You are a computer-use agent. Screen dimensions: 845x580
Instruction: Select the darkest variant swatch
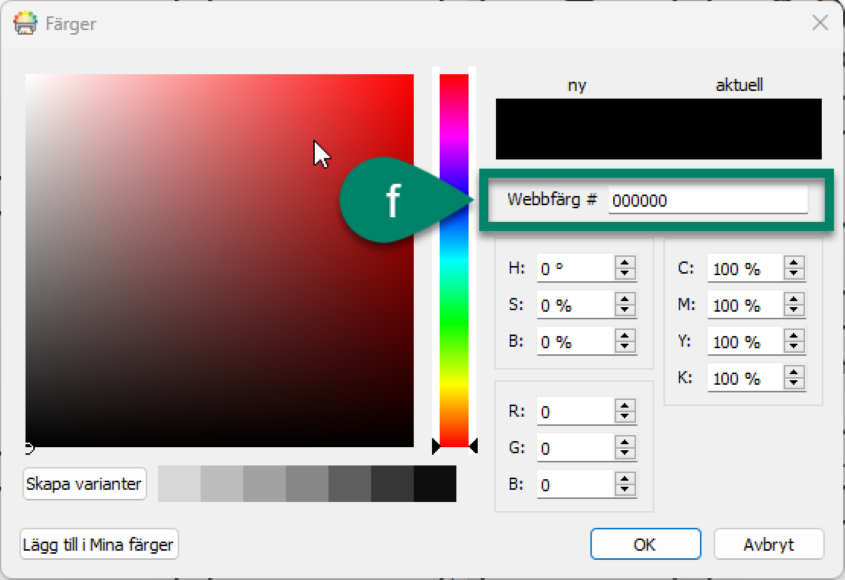coord(434,484)
